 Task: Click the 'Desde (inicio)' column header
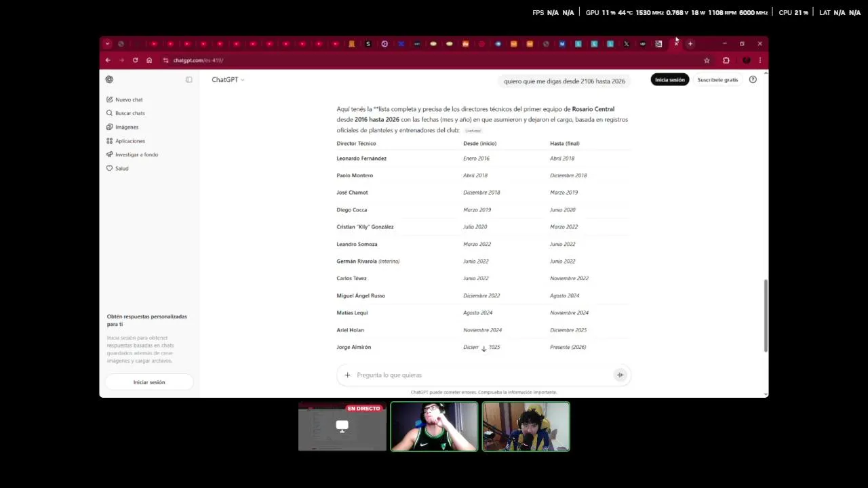pyautogui.click(x=479, y=144)
